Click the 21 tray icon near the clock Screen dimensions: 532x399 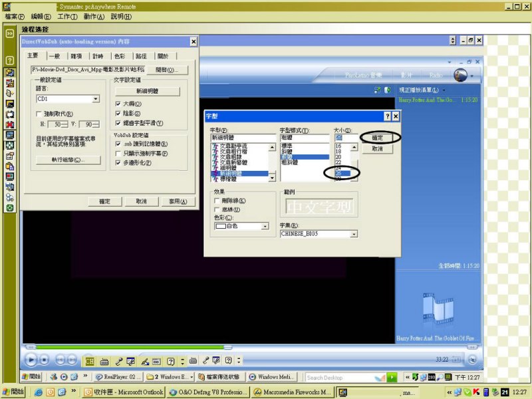click(505, 392)
